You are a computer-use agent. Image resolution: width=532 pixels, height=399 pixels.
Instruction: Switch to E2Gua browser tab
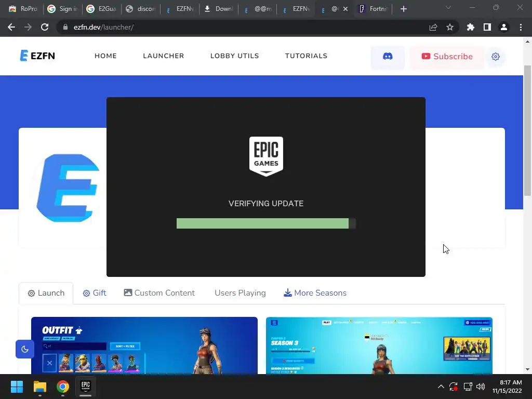[102, 9]
